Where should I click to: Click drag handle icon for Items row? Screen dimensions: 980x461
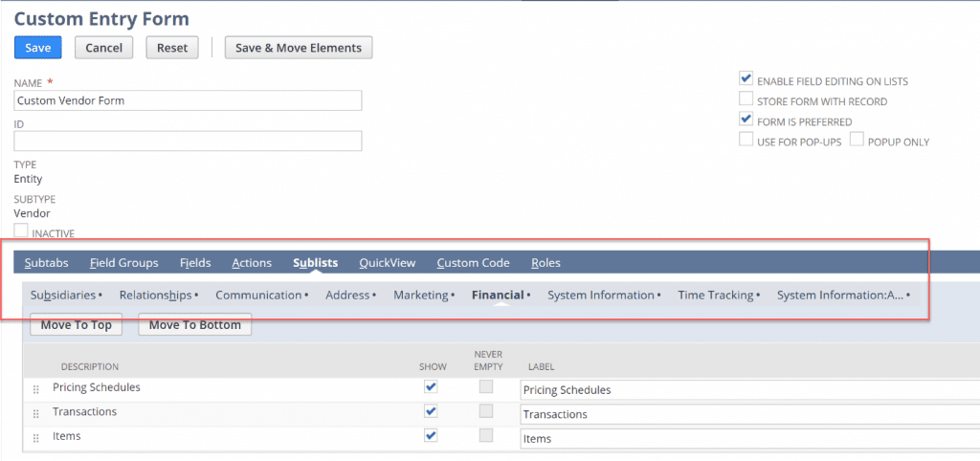point(37,437)
